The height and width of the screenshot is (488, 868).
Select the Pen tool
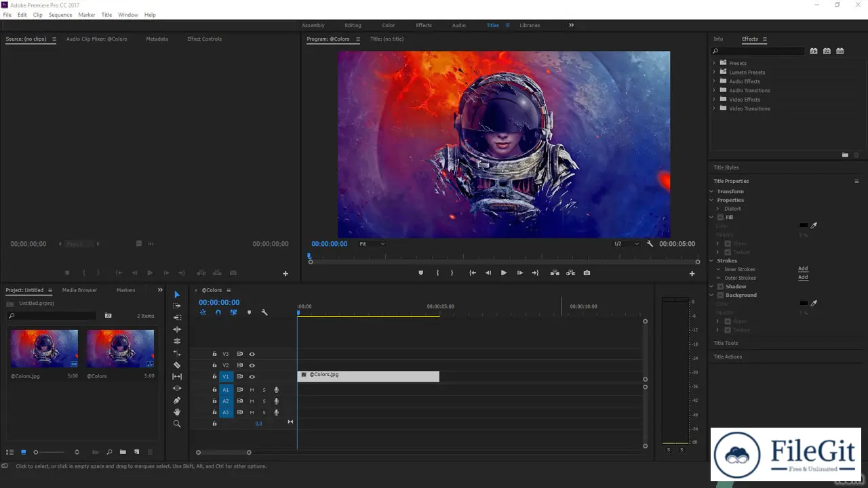click(177, 400)
